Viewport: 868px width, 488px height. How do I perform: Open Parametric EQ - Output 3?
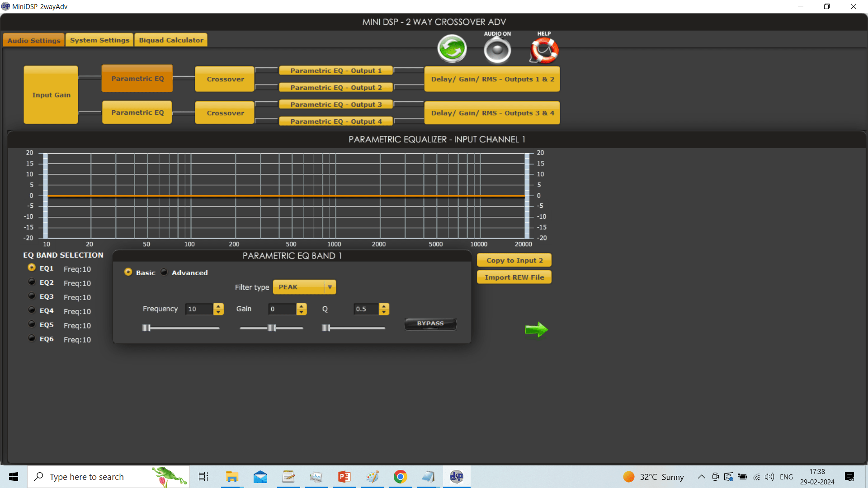point(336,104)
